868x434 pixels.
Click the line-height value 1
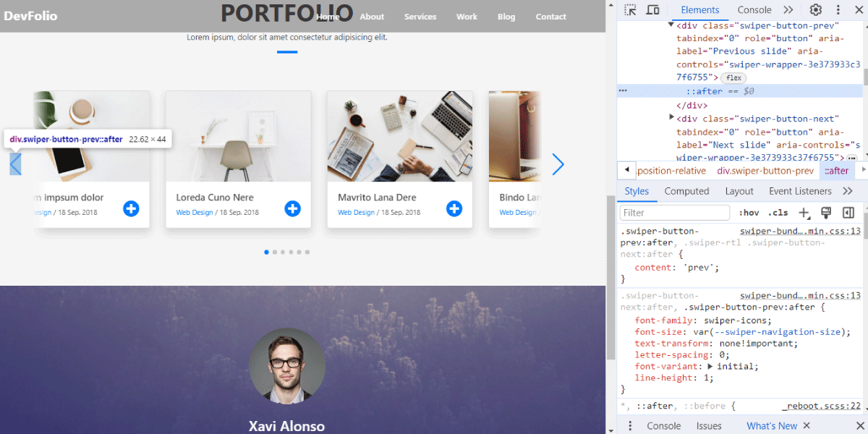707,378
